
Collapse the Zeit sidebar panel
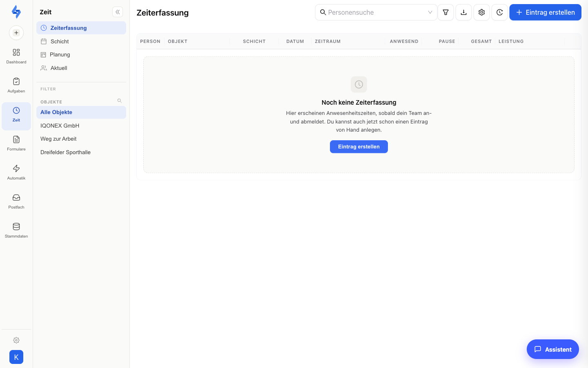pos(118,12)
